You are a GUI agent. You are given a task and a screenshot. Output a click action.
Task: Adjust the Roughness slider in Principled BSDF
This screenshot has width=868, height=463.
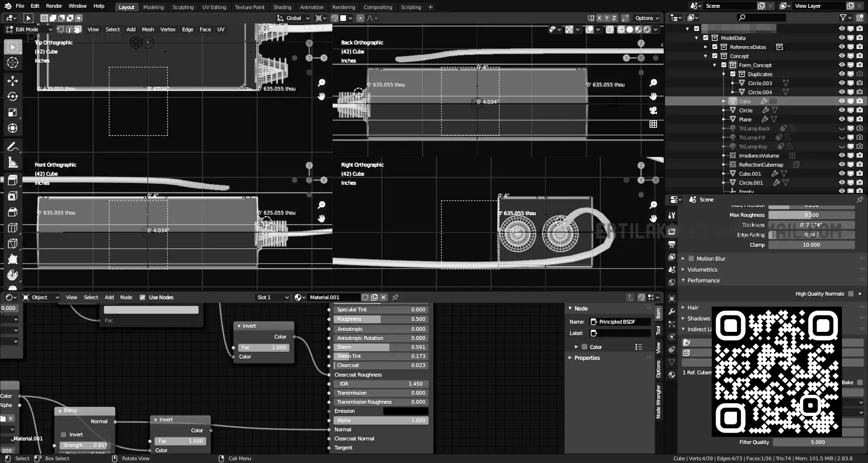click(381, 319)
